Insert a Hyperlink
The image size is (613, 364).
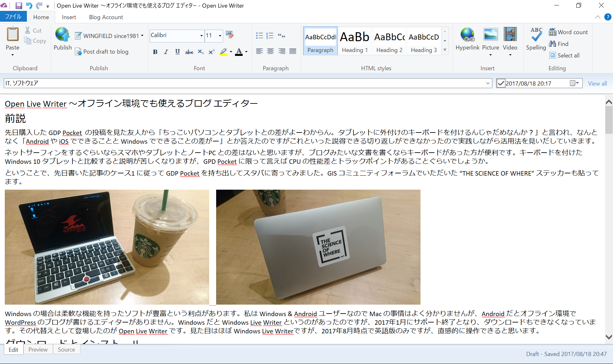pos(467,34)
